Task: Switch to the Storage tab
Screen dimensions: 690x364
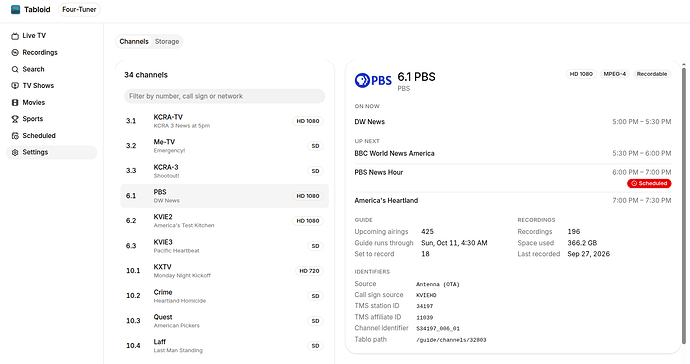Action: 167,41
